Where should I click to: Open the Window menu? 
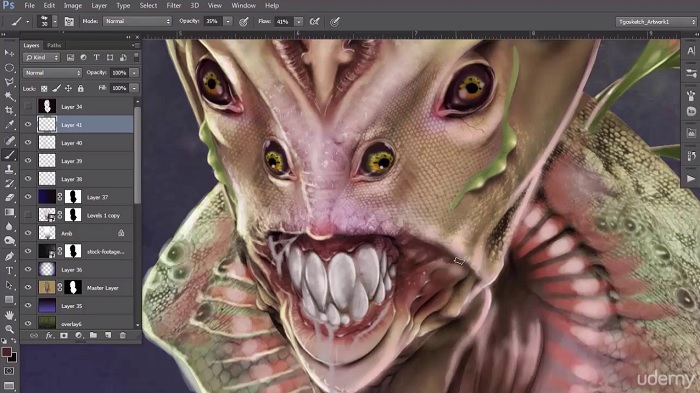pyautogui.click(x=244, y=6)
